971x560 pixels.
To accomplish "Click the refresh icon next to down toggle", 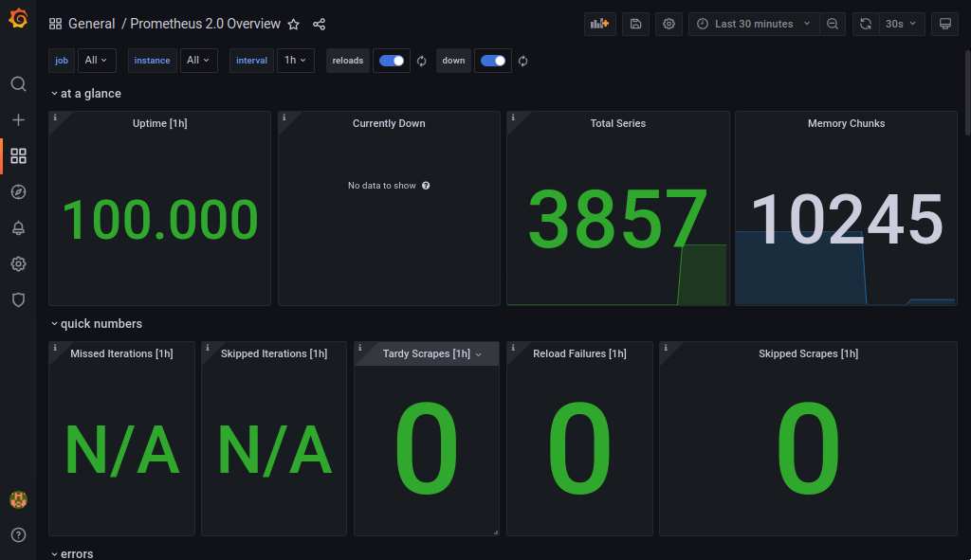I will coord(523,61).
